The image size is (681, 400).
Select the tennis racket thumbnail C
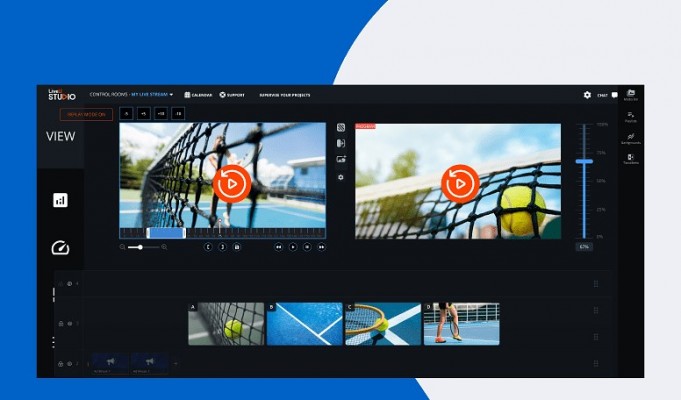click(x=383, y=324)
